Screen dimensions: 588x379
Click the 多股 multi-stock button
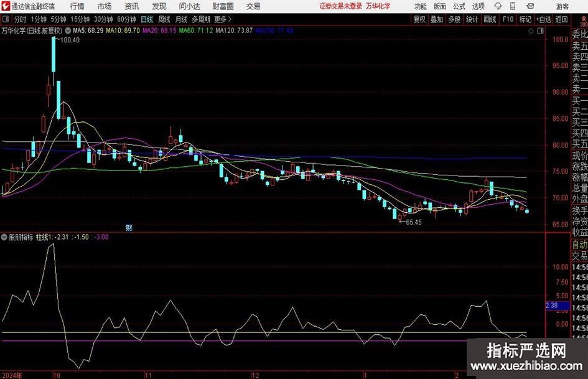(454, 19)
